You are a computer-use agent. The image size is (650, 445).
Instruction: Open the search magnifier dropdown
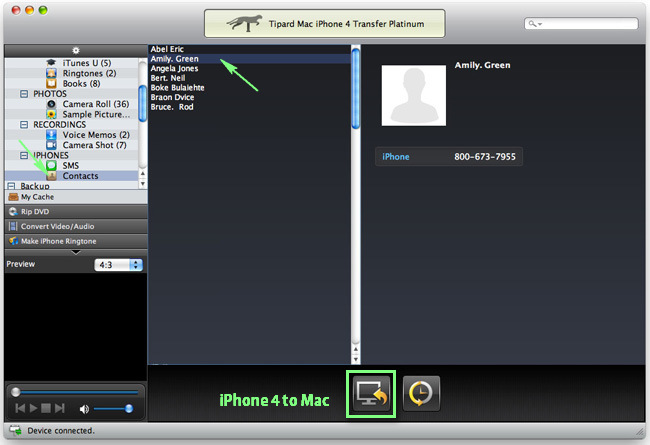point(535,24)
